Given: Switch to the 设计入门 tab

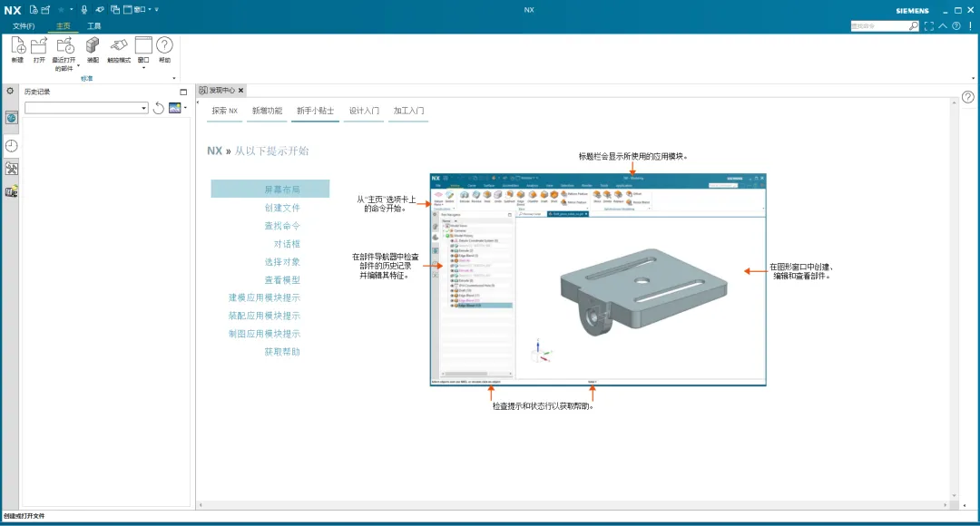Looking at the screenshot, I should pyautogui.click(x=365, y=111).
